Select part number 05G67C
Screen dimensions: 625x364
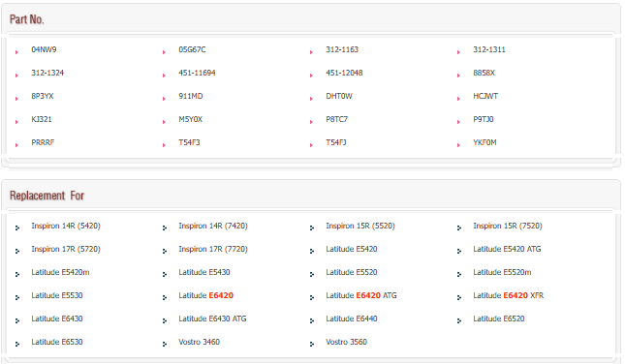point(192,49)
